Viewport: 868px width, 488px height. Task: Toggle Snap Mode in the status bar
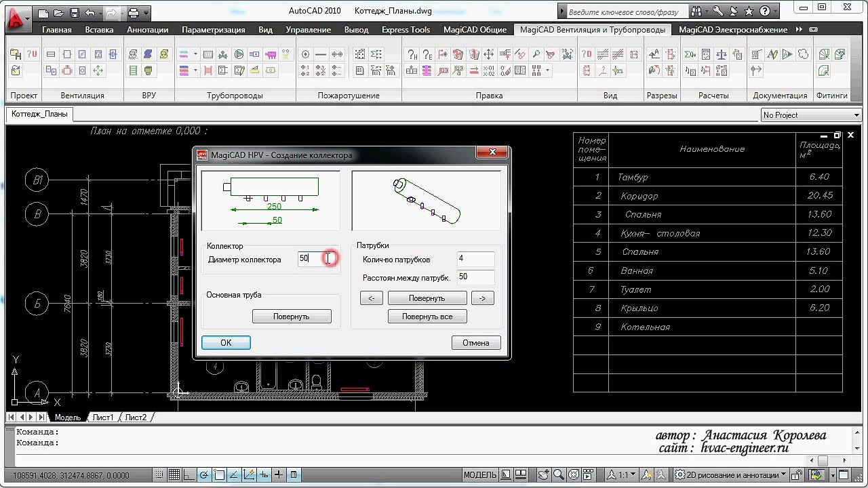(x=159, y=475)
